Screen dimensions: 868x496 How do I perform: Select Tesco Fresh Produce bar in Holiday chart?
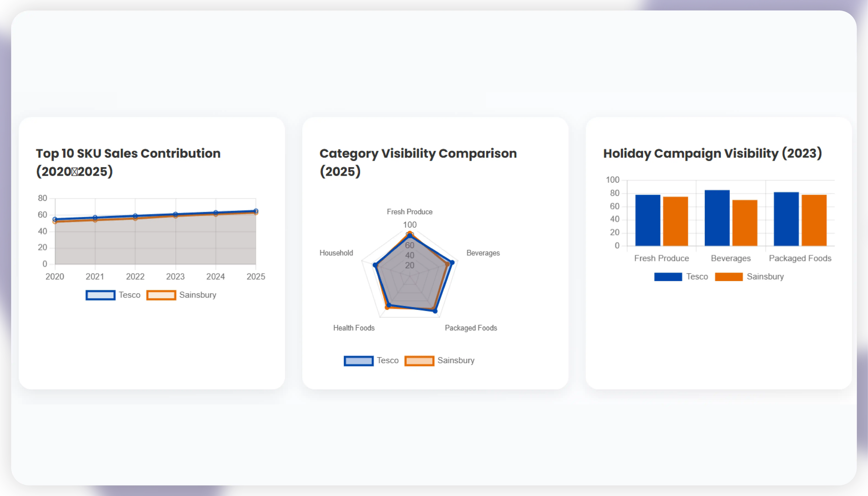pyautogui.click(x=648, y=220)
